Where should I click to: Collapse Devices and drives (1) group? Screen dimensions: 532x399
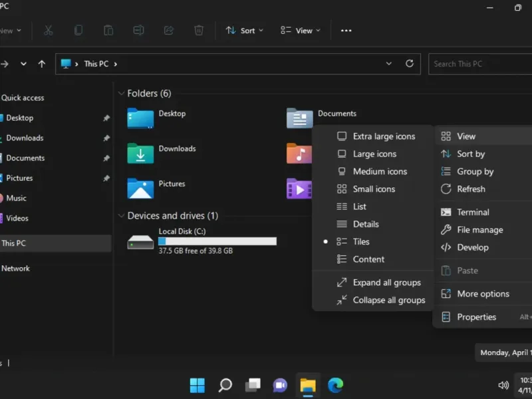pyautogui.click(x=121, y=215)
